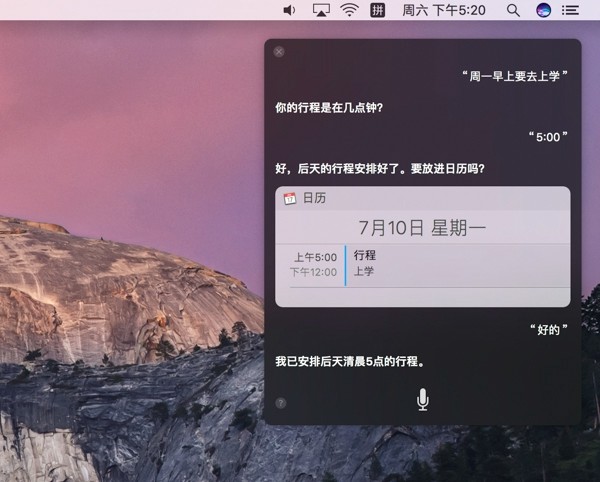Select the text 要放进日历吗?
This screenshot has height=482, width=600.
point(448,168)
